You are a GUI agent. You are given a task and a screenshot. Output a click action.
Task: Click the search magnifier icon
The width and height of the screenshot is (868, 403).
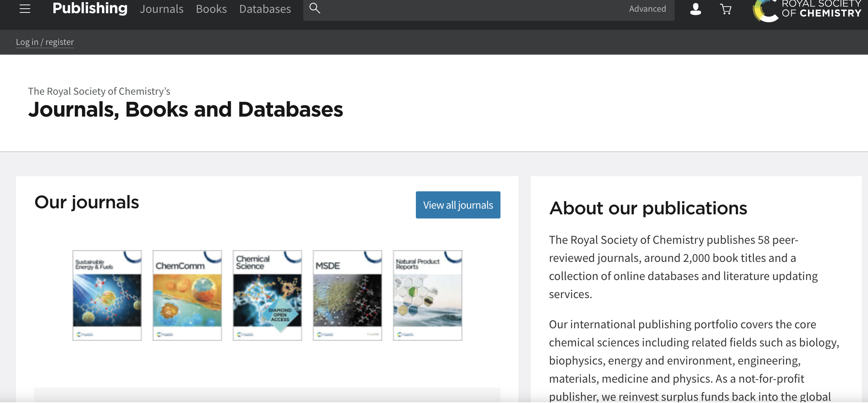click(315, 8)
